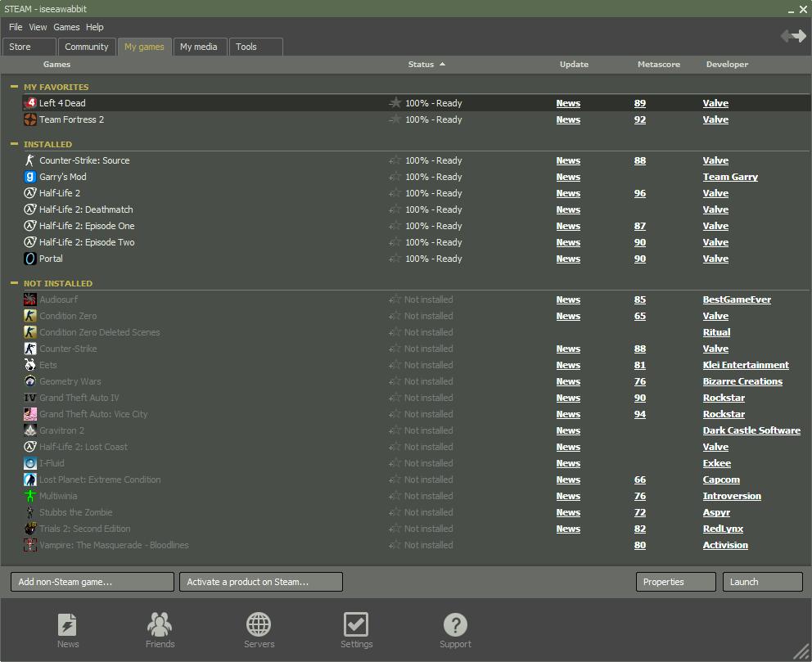
Task: Sort by the Games column header
Action: pyautogui.click(x=57, y=64)
